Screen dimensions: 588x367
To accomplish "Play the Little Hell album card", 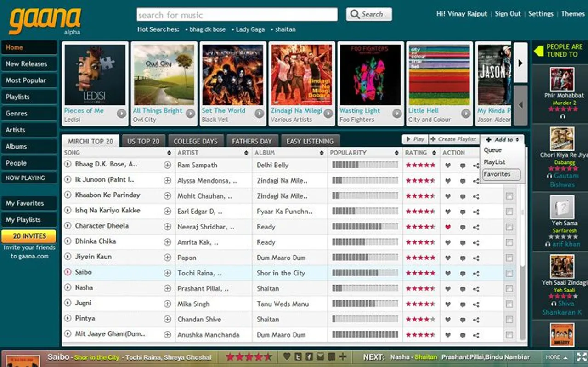I will (x=466, y=113).
